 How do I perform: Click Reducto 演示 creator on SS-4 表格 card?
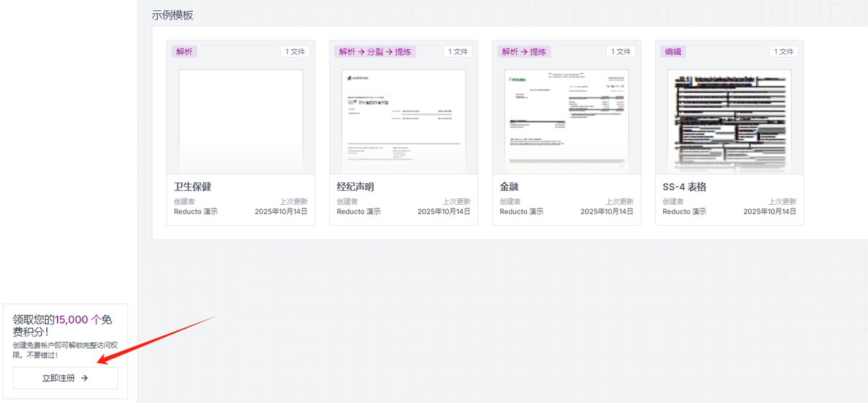684,211
